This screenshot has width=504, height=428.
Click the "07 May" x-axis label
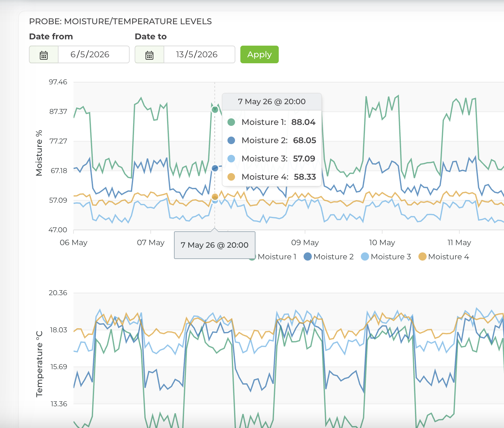[x=151, y=243]
